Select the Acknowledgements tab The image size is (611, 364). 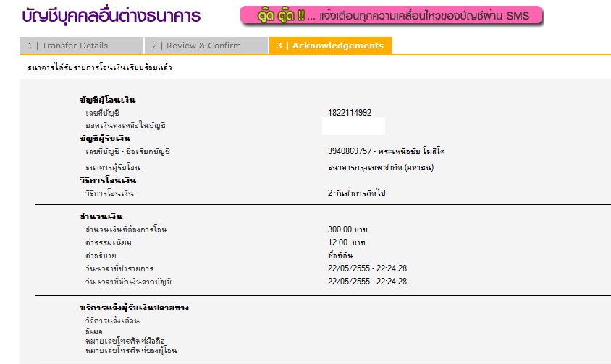point(330,46)
